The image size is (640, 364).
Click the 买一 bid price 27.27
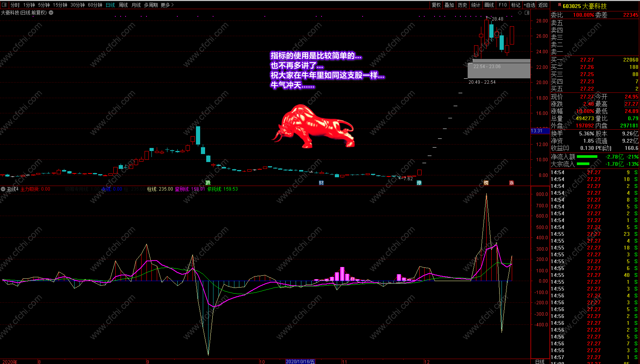587,60
